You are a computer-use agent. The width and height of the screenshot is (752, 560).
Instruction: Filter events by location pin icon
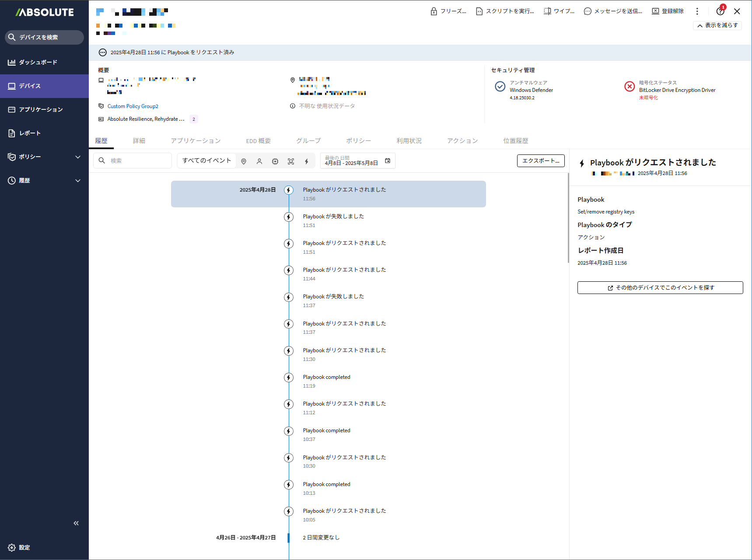pyautogui.click(x=244, y=161)
